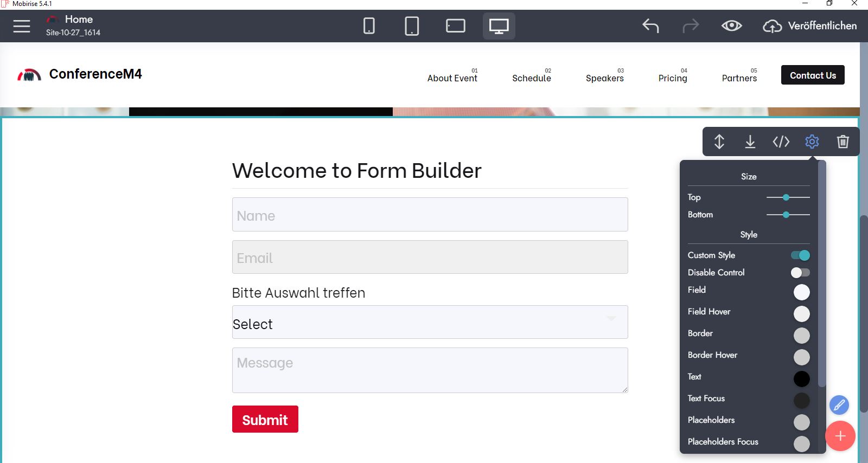
Task: Open the Text color swatch
Action: click(x=801, y=379)
